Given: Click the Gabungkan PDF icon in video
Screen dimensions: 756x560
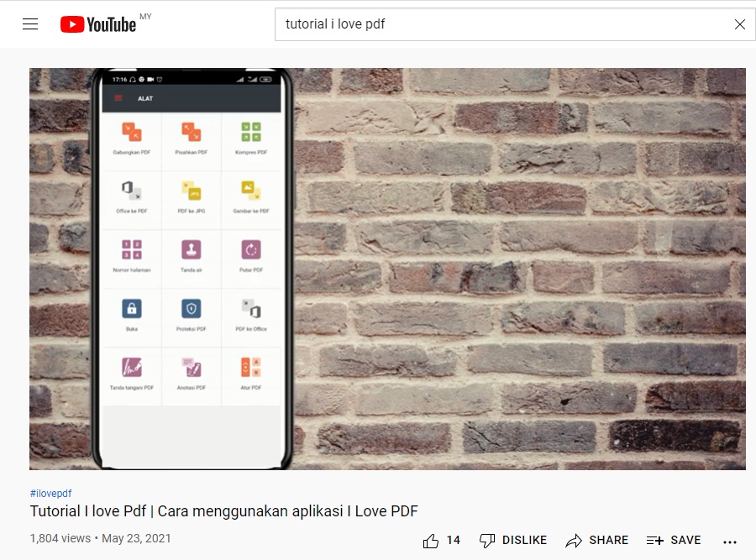Looking at the screenshot, I should click(132, 132).
